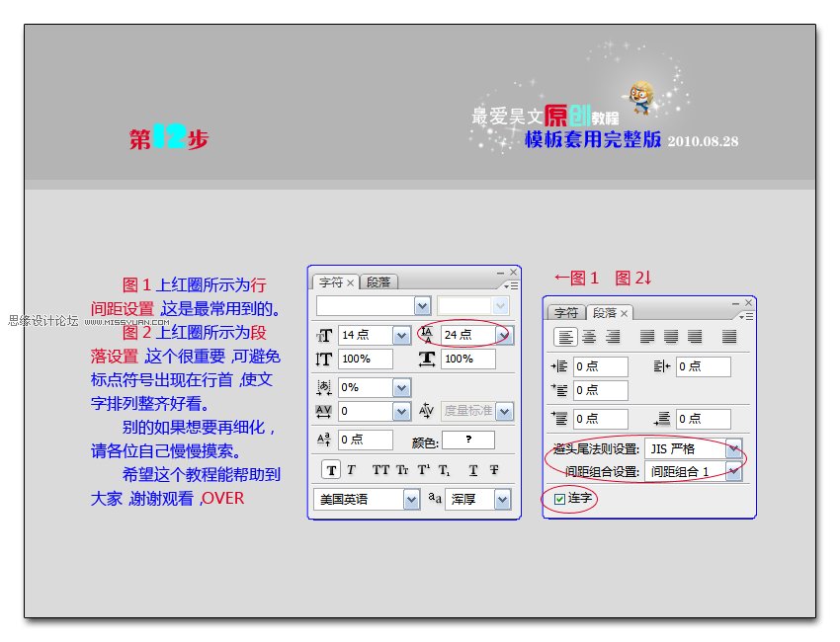840x642 pixels.
Task: Close the 字符 tab using its x
Action: (350, 282)
